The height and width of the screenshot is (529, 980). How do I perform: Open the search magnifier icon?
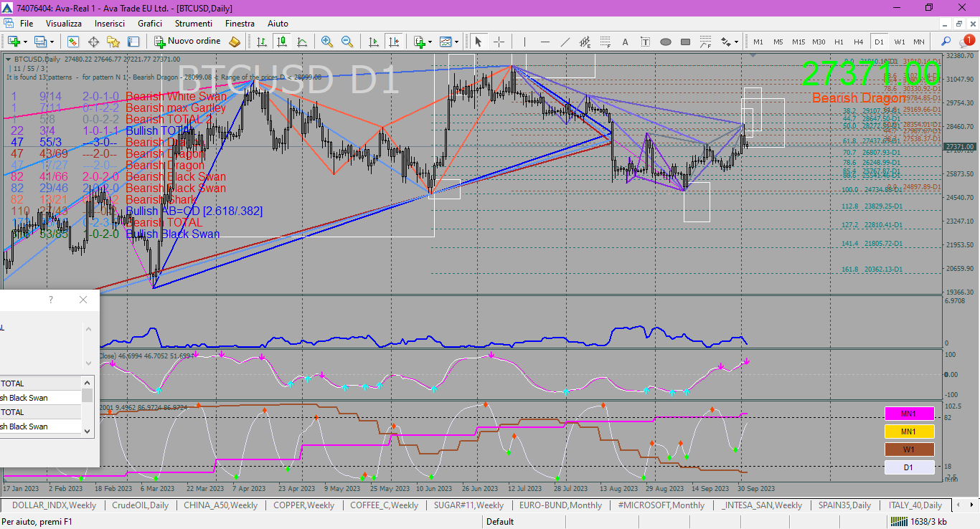(x=946, y=42)
